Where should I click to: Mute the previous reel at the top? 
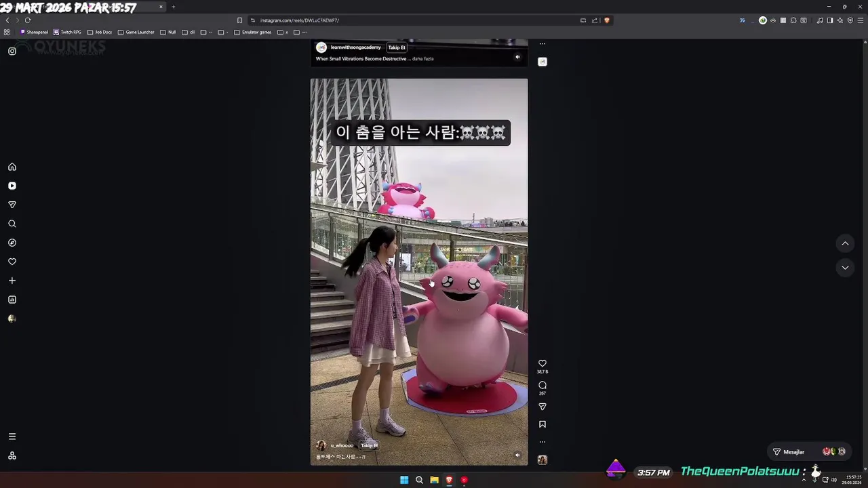[517, 57]
